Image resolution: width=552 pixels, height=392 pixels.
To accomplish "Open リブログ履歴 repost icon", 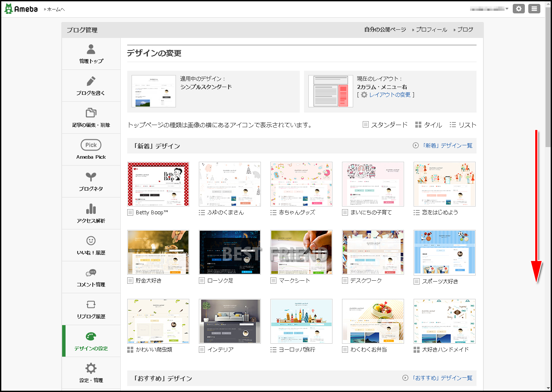I will click(91, 304).
